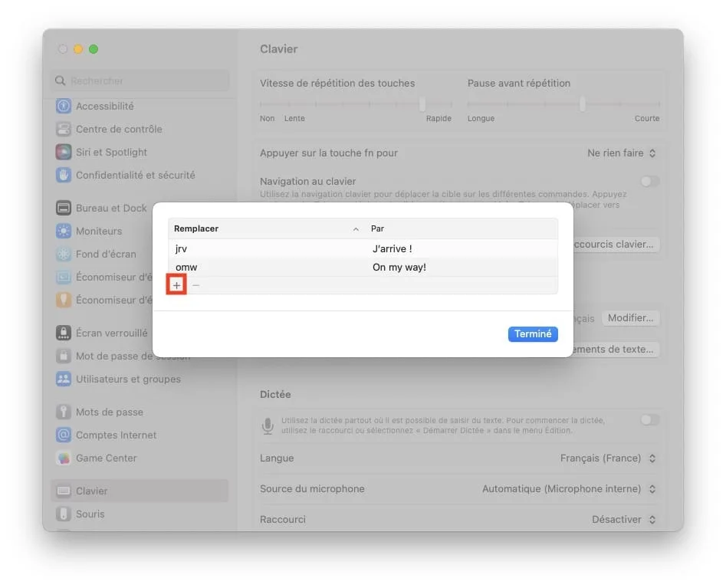The image size is (726, 588).
Task: Toggle Navigation au clavier switch
Action: click(x=649, y=182)
